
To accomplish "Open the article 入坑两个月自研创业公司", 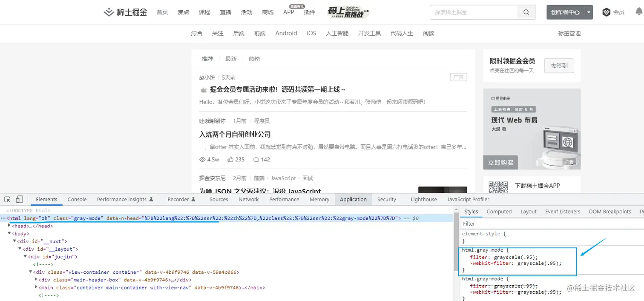I will [x=235, y=135].
